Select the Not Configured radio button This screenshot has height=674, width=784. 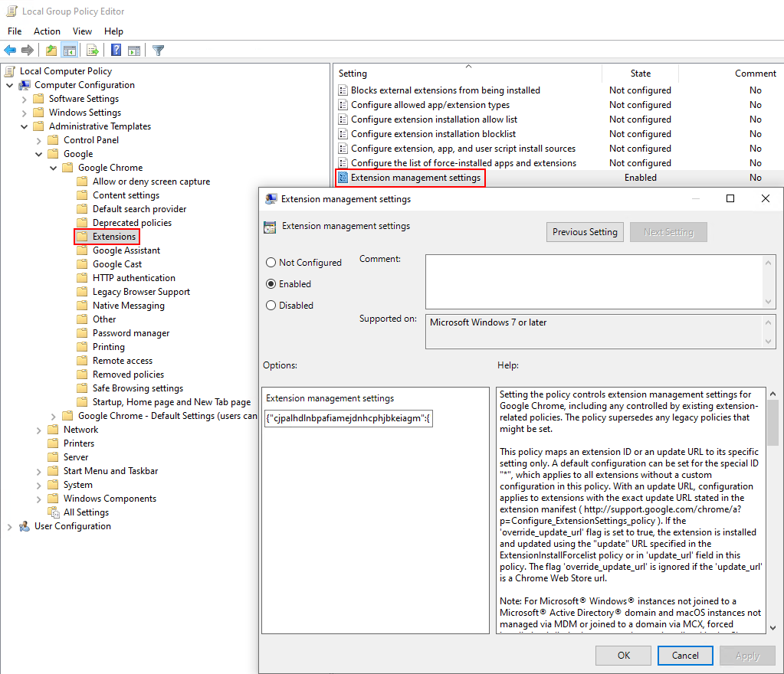tap(271, 262)
